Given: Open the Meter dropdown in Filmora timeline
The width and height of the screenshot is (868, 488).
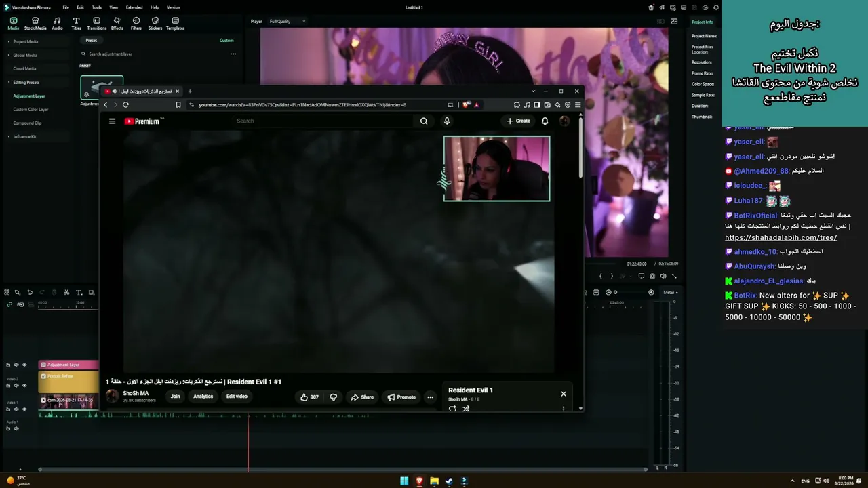Looking at the screenshot, I should pyautogui.click(x=670, y=292).
